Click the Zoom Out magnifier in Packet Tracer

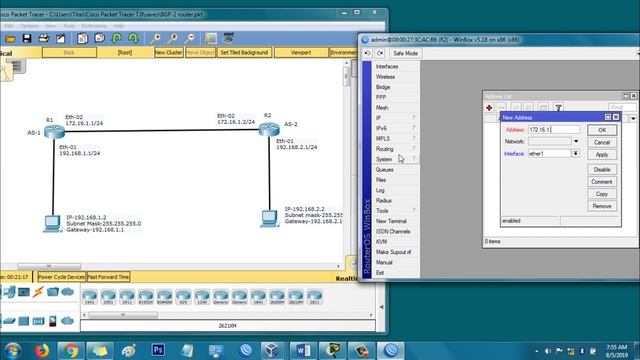pos(189,39)
